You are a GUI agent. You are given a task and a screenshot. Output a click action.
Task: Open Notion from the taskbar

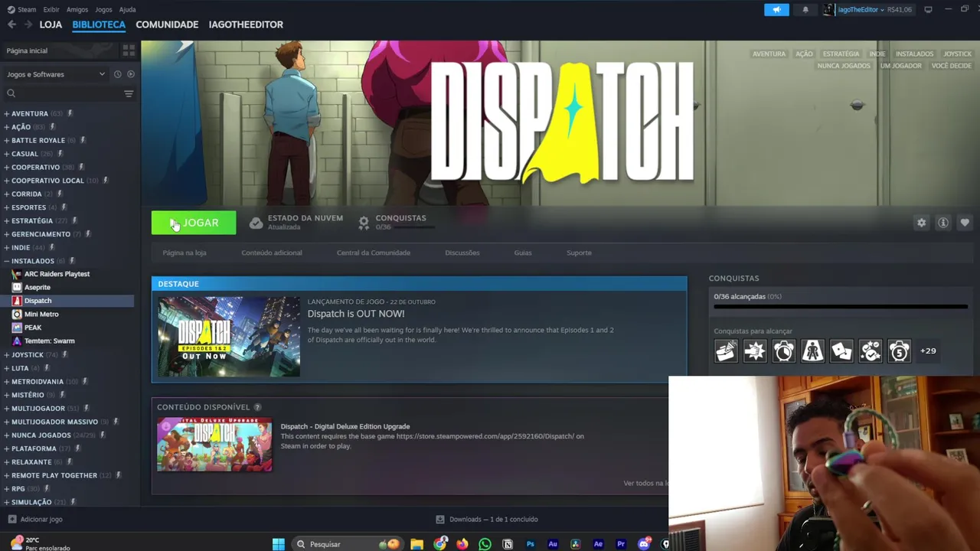click(x=508, y=544)
